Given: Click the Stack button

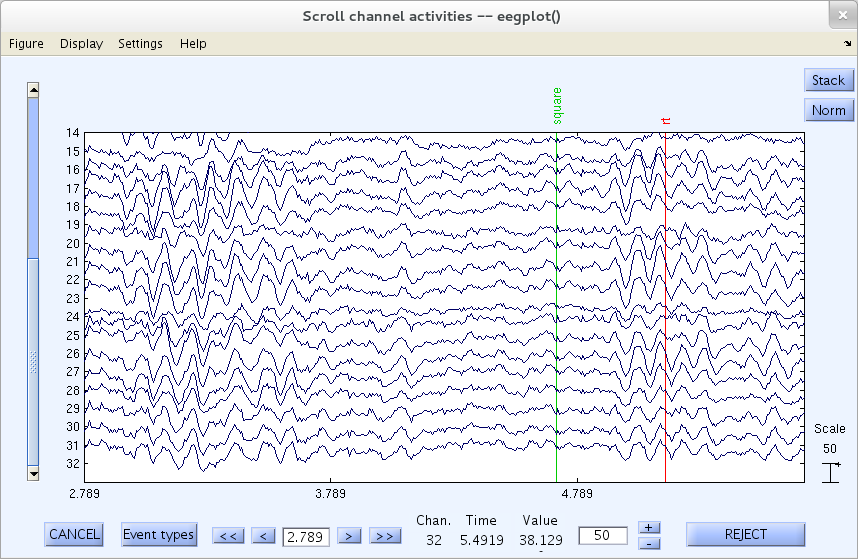Looking at the screenshot, I should pyautogui.click(x=828, y=80).
